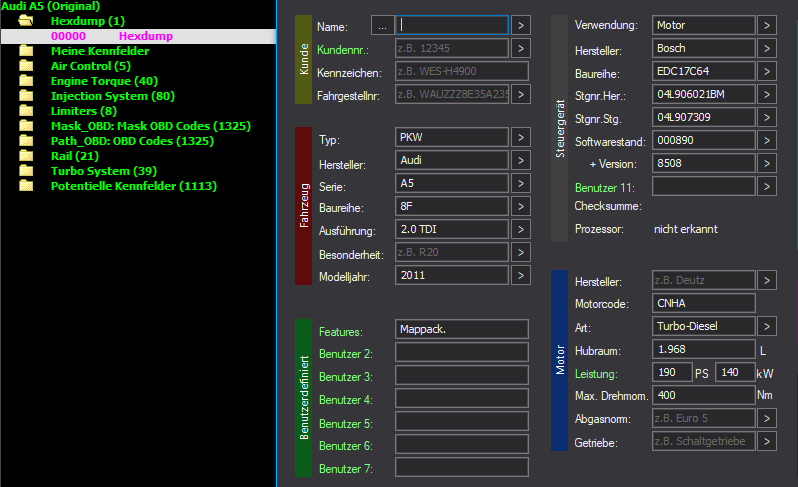Open the Stgnr.Her. arrow menu
This screenshot has height=487, width=798.
(x=767, y=94)
